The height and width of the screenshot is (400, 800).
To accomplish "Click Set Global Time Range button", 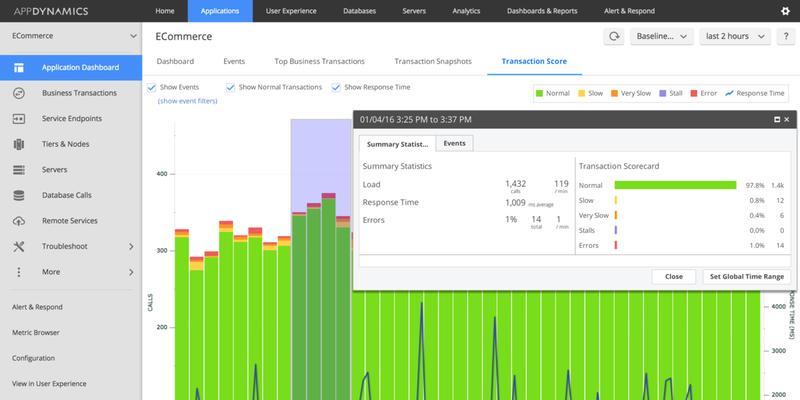I will [x=746, y=277].
